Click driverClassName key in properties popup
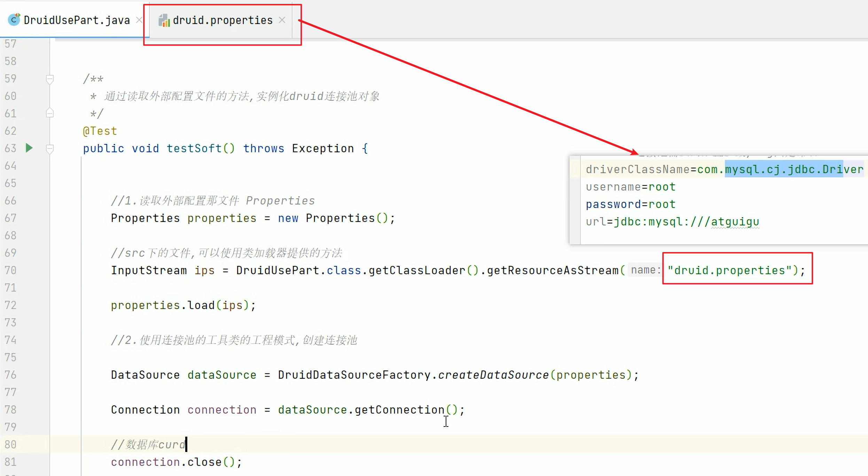This screenshot has height=476, width=868. 638,169
